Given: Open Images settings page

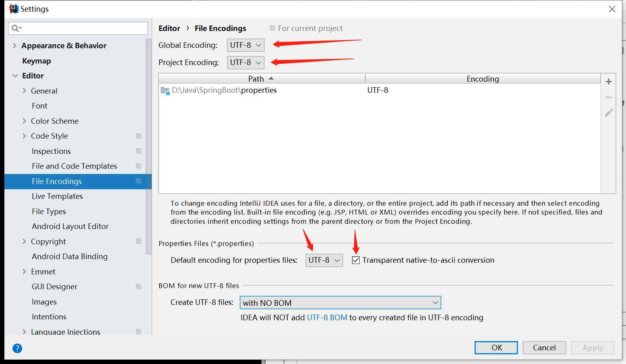Looking at the screenshot, I should click(44, 302).
